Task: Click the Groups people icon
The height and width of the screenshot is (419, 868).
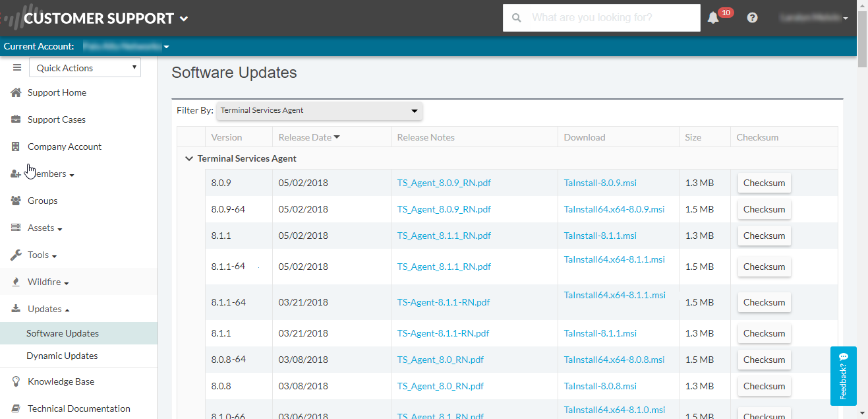Action: [x=16, y=201]
